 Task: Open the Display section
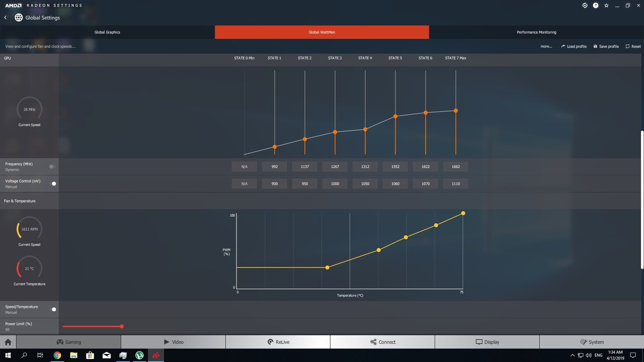coord(487,342)
